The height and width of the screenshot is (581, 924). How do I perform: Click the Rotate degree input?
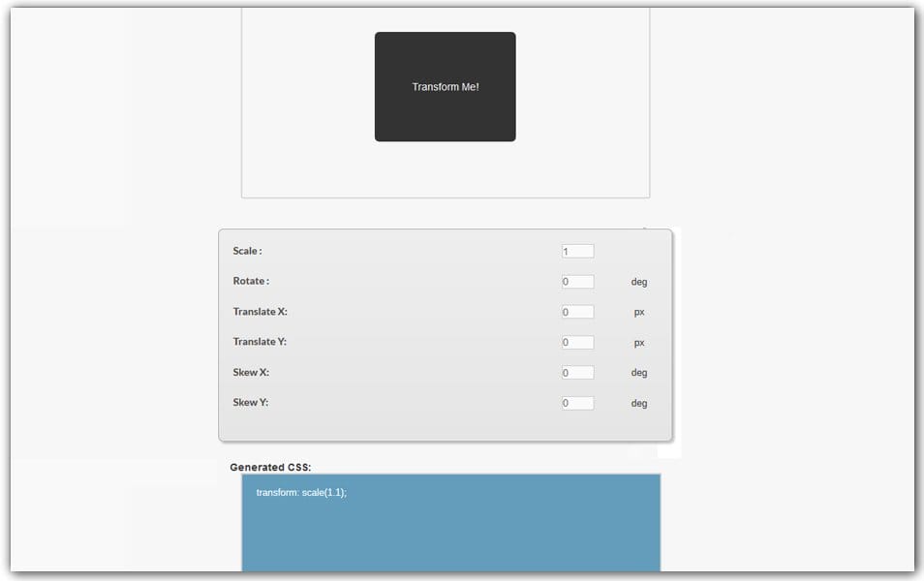[x=576, y=281]
